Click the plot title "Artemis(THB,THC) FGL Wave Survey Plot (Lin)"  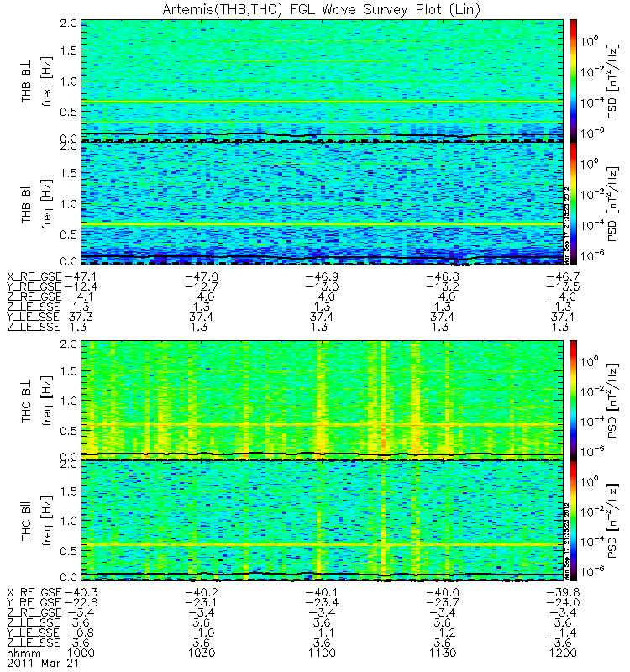tap(321, 9)
